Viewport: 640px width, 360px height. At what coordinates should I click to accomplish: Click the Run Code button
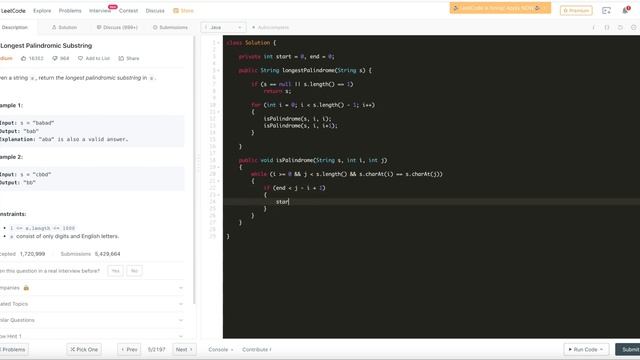click(x=586, y=349)
